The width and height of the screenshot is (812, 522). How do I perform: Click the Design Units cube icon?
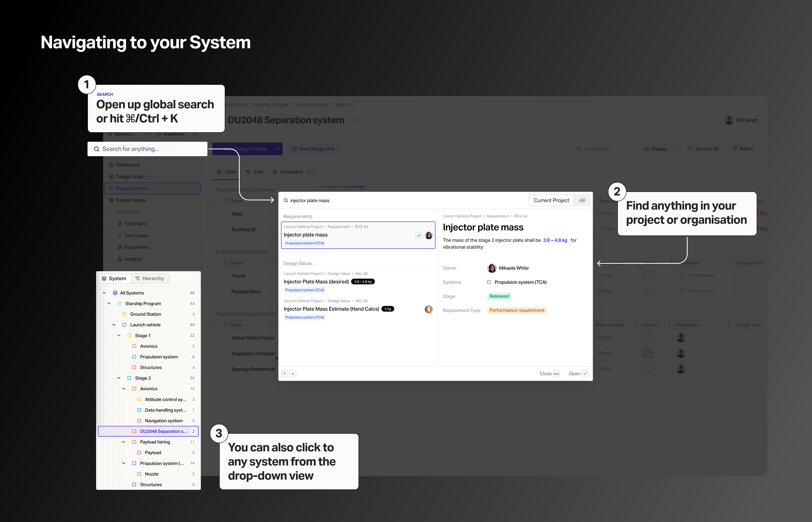point(111,177)
